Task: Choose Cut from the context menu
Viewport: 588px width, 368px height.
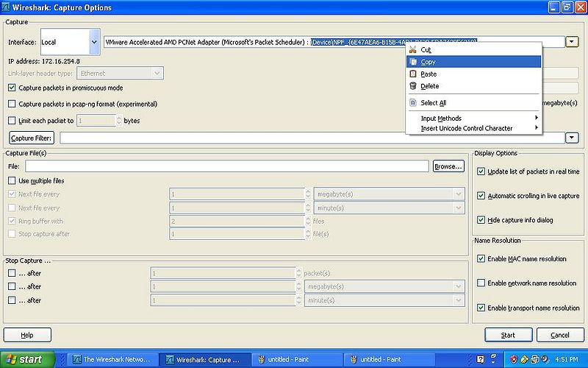Action: (473, 49)
